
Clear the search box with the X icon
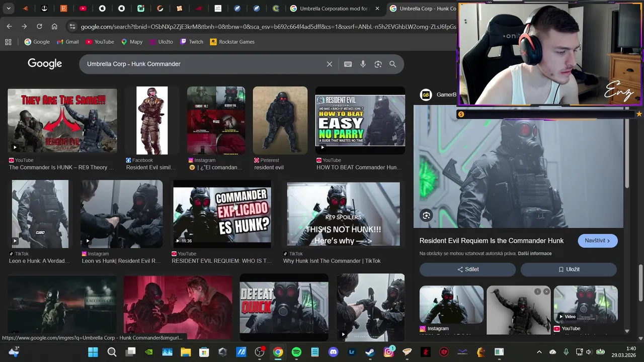point(330,64)
